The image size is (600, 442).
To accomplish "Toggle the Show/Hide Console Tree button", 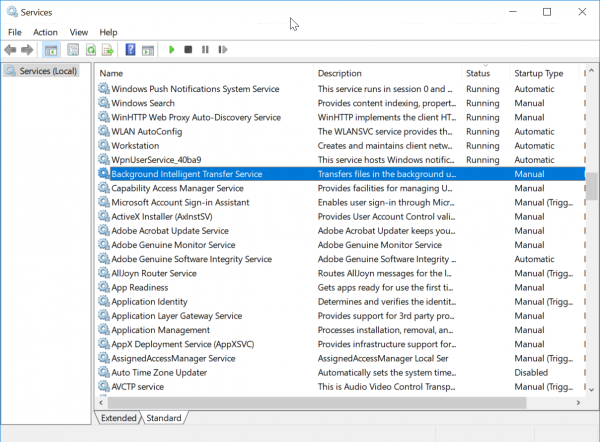I will 50,49.
